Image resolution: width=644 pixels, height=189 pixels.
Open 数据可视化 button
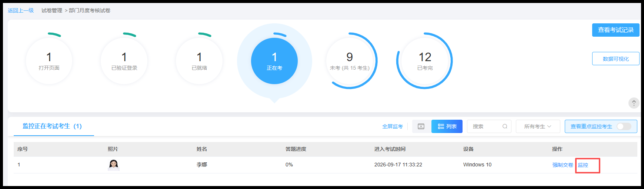pos(616,59)
